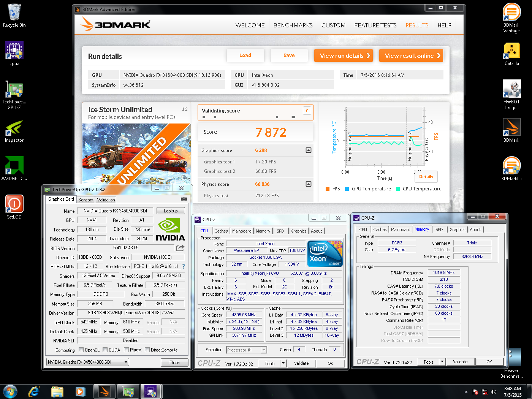Open Windows Explorer from the taskbar
Viewport: 532px width, 399px height.
[57, 391]
